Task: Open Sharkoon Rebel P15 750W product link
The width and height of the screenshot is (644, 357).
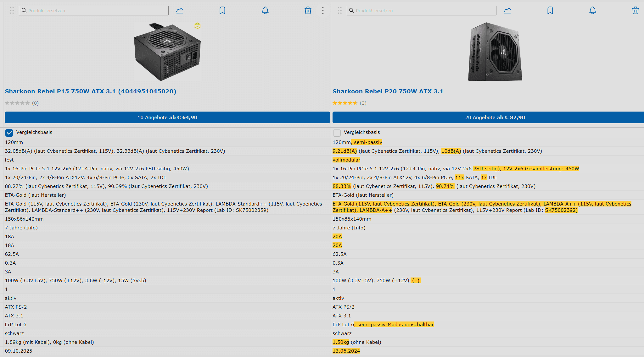Action: click(91, 91)
